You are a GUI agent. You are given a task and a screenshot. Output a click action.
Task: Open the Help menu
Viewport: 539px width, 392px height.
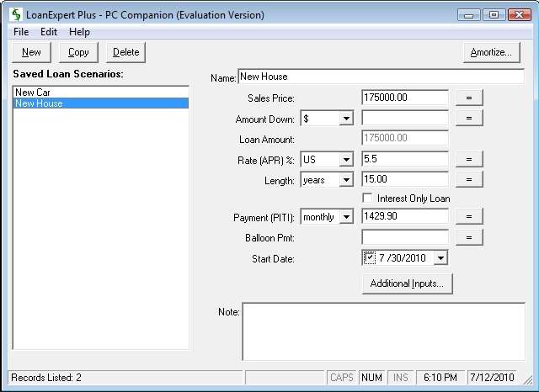pyautogui.click(x=79, y=32)
